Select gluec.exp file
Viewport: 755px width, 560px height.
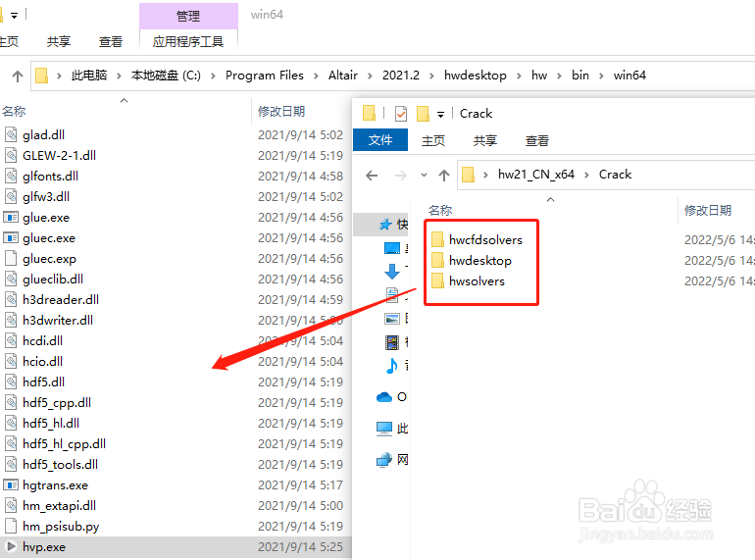point(49,259)
